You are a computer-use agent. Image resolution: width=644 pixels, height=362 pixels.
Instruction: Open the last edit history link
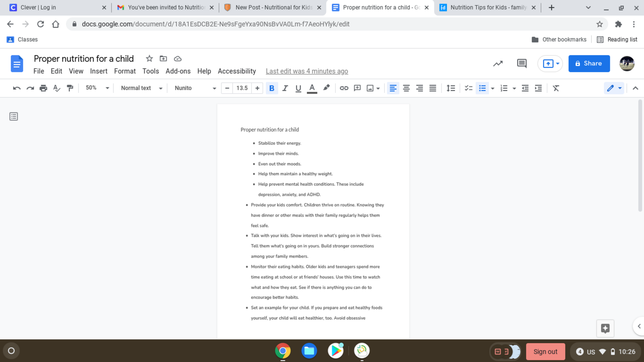(307, 71)
